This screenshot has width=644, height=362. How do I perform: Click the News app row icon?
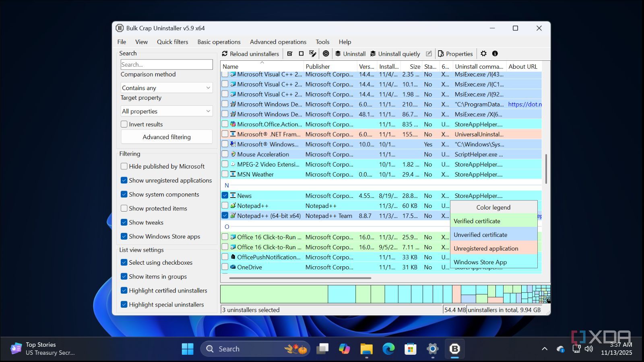pyautogui.click(x=233, y=195)
